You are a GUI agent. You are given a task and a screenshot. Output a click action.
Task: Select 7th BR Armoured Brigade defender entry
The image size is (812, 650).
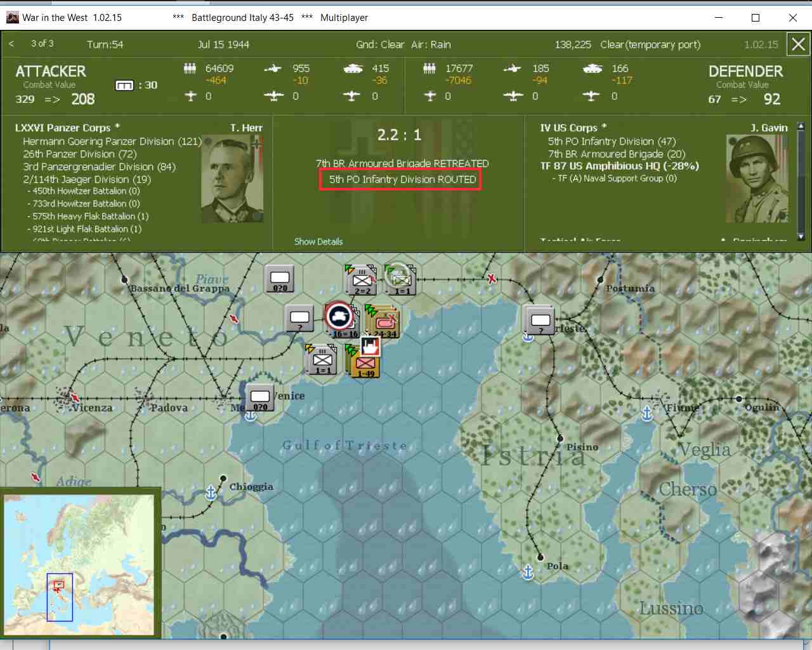(617, 154)
